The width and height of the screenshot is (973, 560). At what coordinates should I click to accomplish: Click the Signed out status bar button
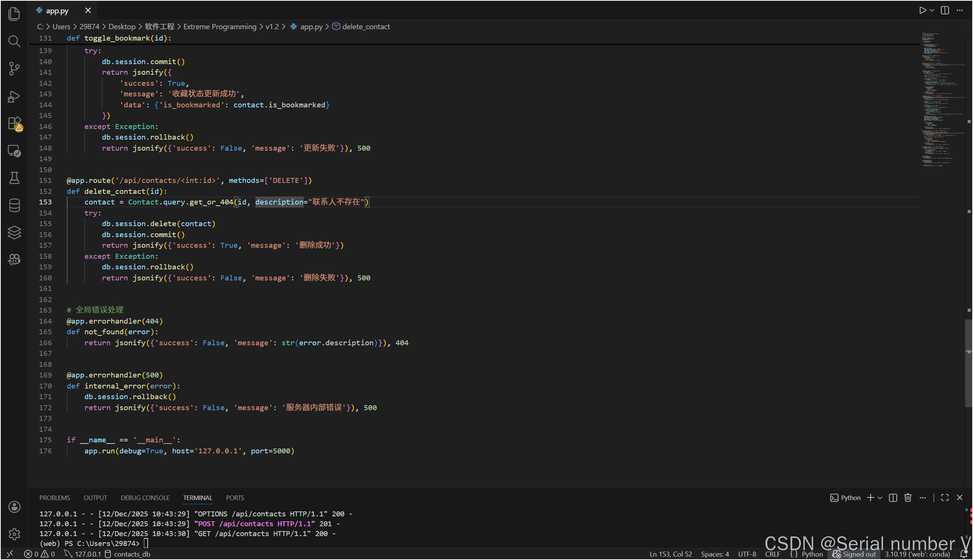pyautogui.click(x=854, y=554)
